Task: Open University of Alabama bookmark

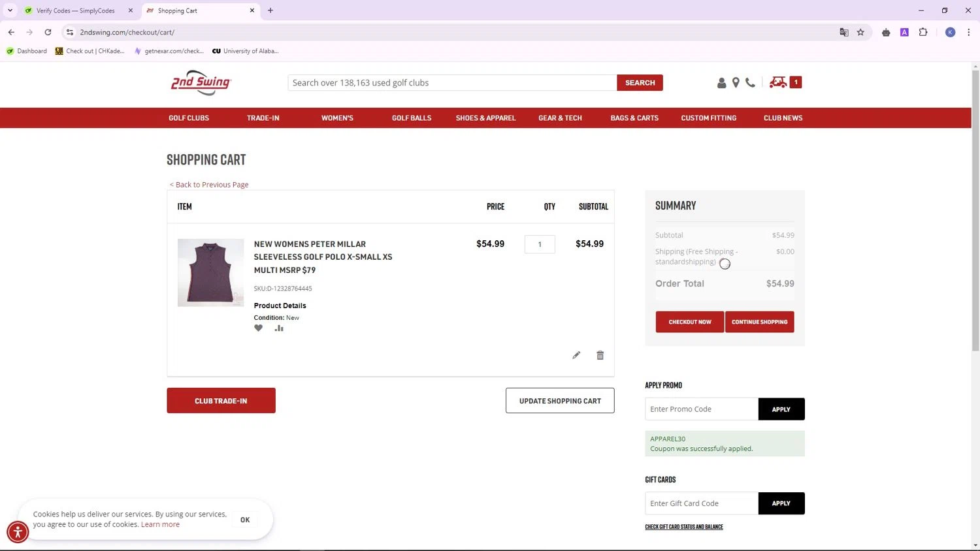Action: (245, 51)
